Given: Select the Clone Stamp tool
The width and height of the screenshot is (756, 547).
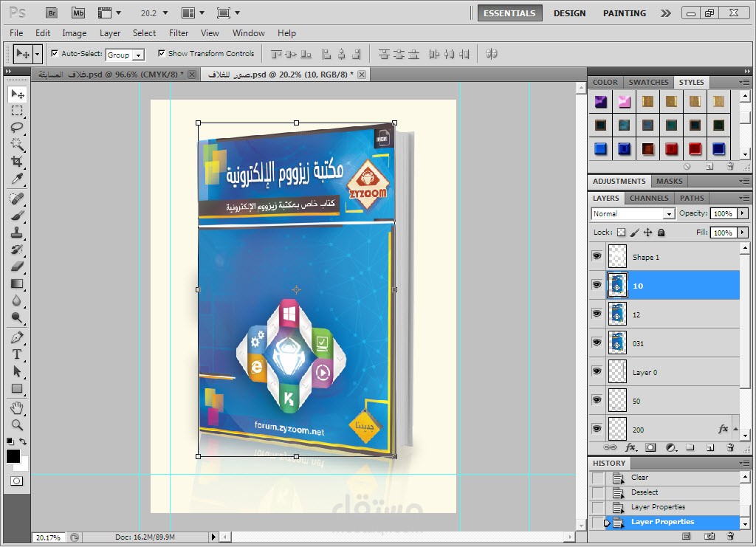Looking at the screenshot, I should point(17,233).
